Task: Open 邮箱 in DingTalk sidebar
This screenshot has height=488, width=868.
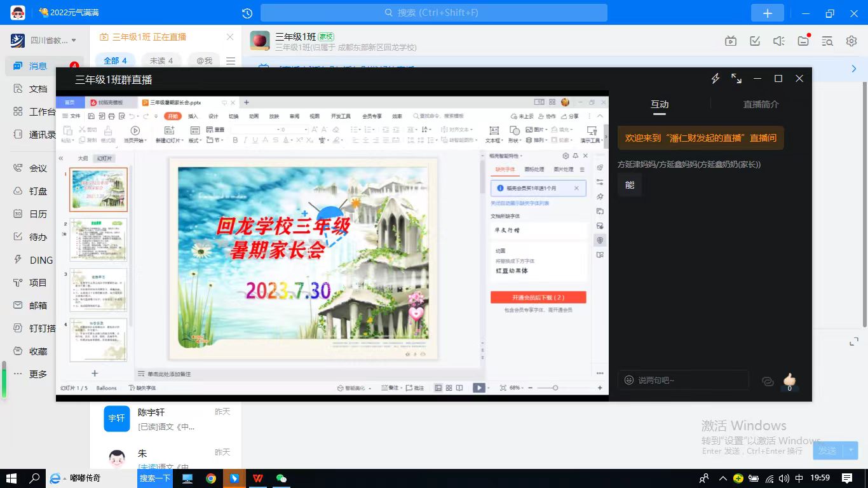Action: 38,306
